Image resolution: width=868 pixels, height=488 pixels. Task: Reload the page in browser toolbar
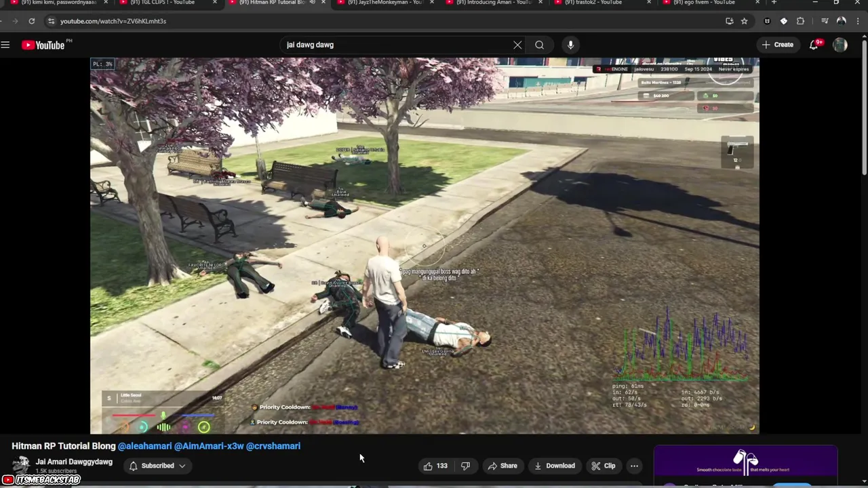(31, 21)
